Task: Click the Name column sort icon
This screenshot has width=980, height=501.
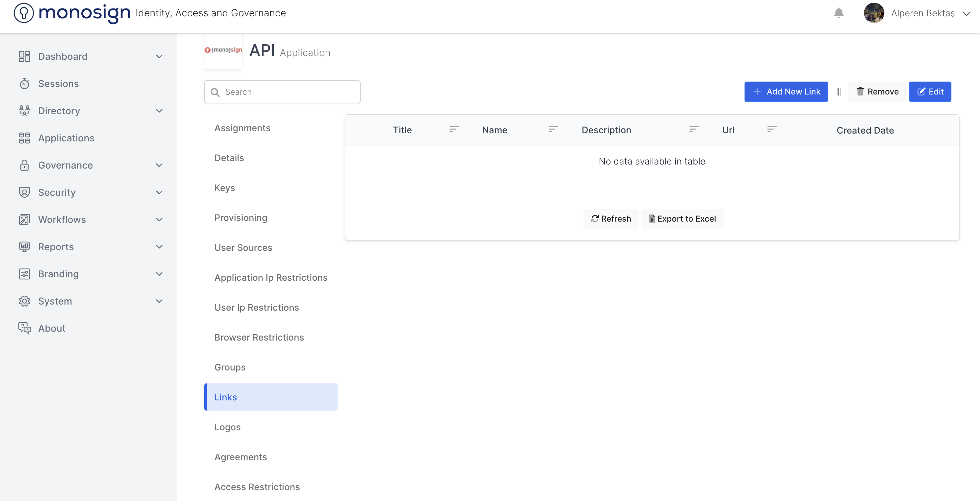Action: (553, 129)
